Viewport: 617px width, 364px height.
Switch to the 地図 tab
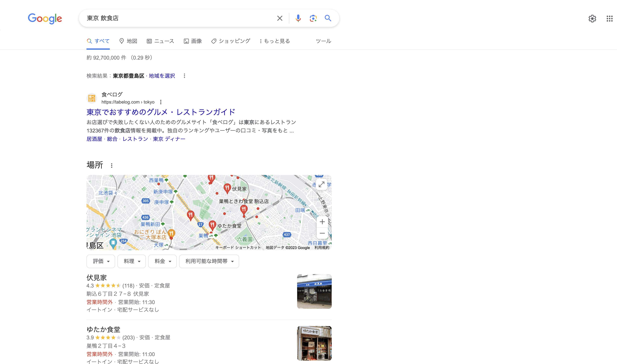pos(128,41)
